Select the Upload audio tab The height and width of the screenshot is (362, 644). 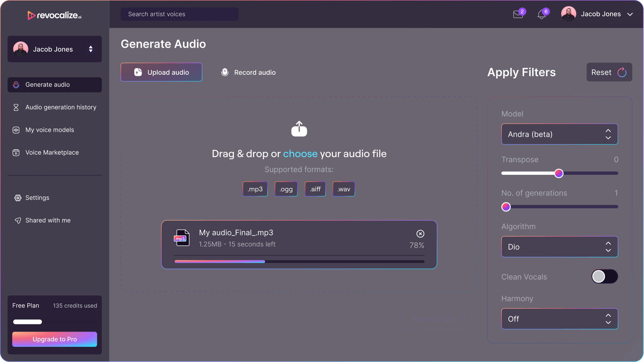pos(161,72)
